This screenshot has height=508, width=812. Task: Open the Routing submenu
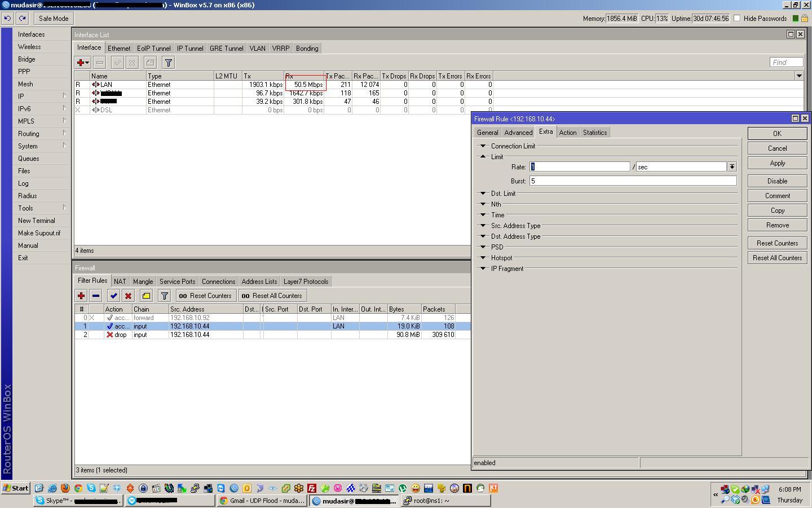[x=41, y=134]
